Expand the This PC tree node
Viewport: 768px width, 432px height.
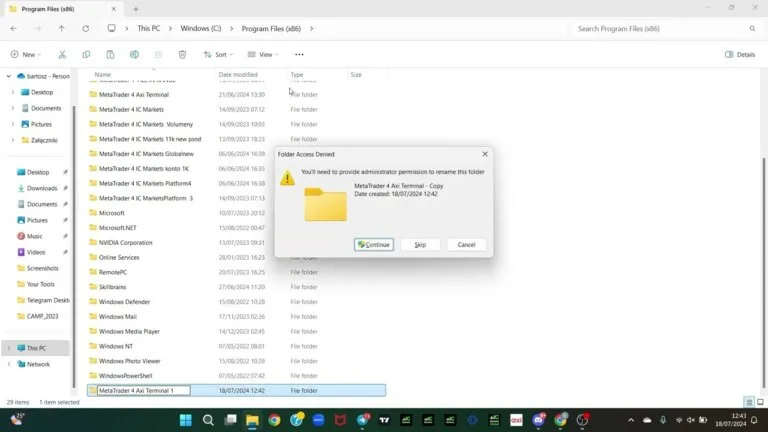click(8, 348)
